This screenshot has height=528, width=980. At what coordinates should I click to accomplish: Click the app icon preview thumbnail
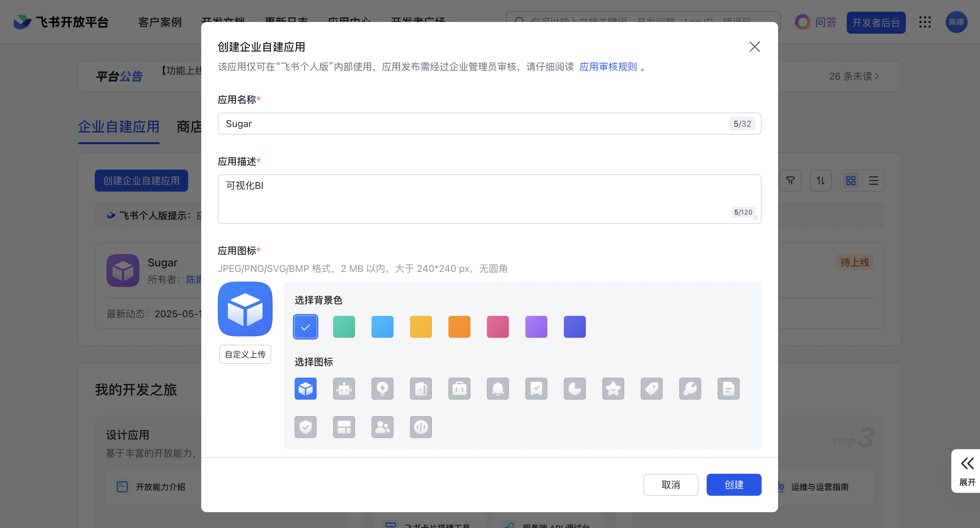[x=245, y=309]
